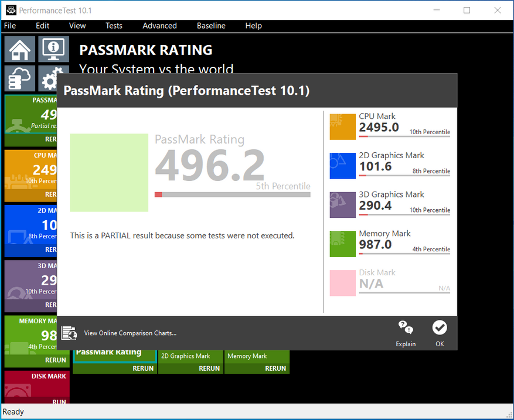Viewport: 514px width, 420px height.
Task: Click the large PassMark Rating green square
Action: [109, 173]
